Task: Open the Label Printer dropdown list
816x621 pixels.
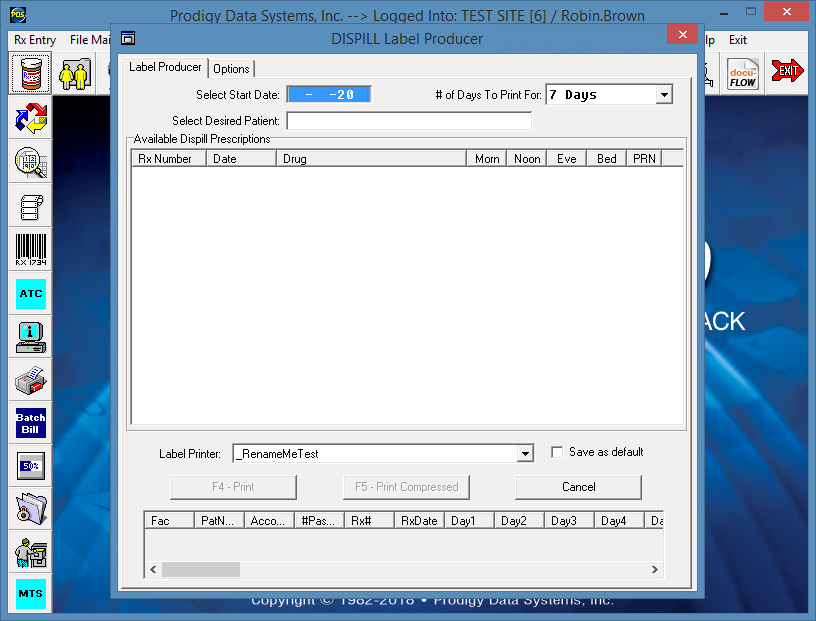Action: point(525,454)
